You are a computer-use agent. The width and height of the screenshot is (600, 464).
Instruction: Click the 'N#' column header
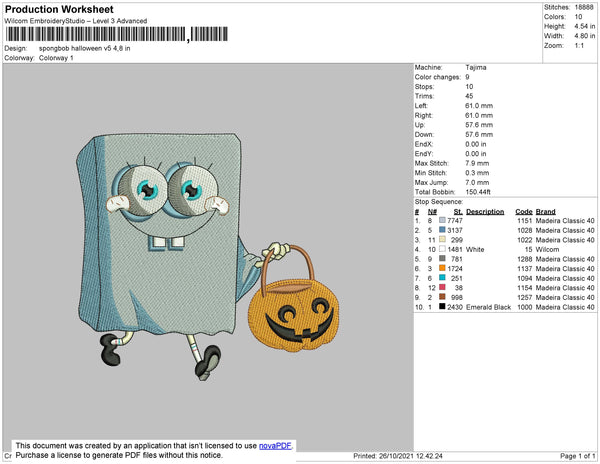432,212
